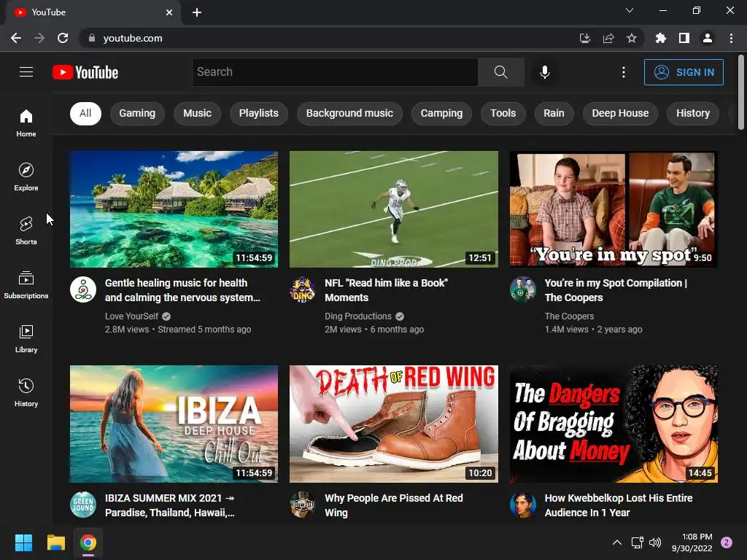Click the address bar URL youtube.com

pos(133,38)
